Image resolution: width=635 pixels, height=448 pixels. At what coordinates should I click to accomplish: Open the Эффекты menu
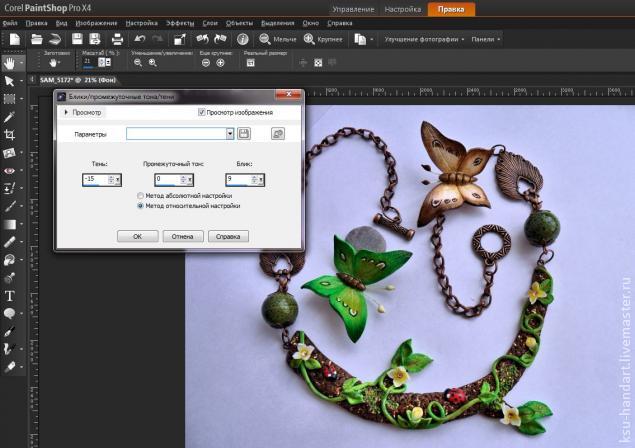click(180, 23)
